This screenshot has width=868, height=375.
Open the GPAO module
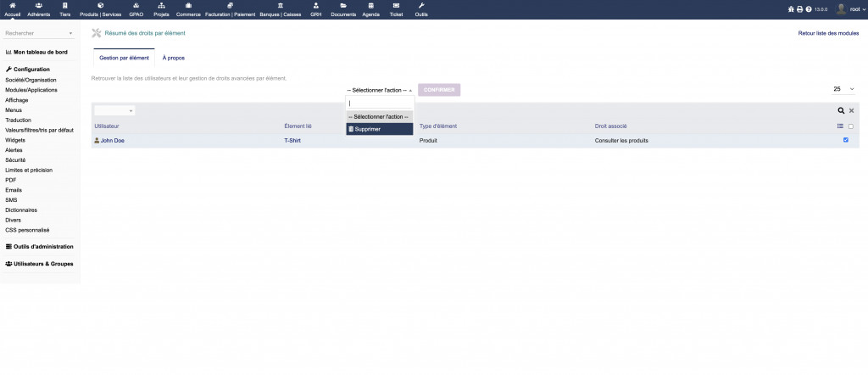(136, 9)
